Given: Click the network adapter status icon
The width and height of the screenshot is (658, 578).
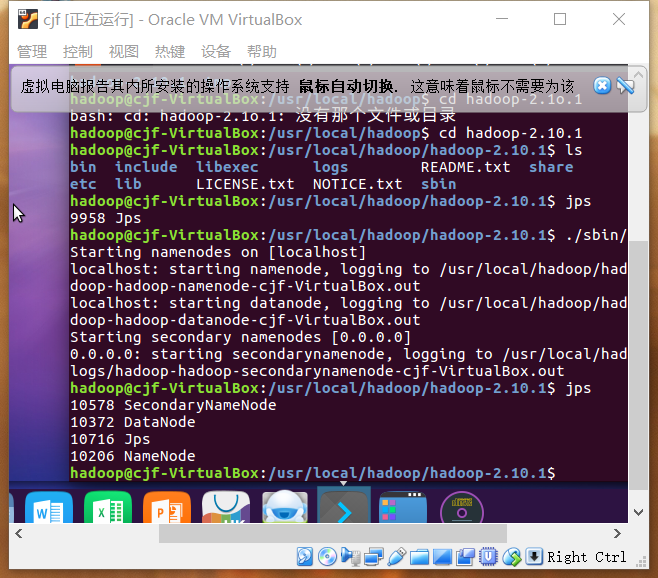Looking at the screenshot, I should 373,557.
